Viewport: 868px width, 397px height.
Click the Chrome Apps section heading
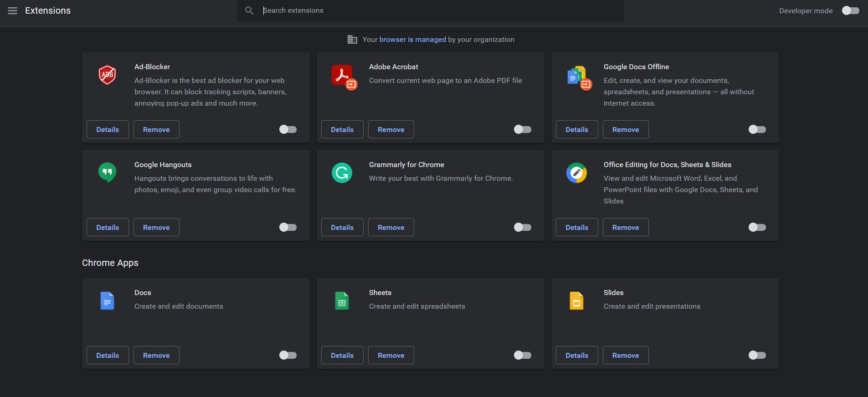pos(110,263)
